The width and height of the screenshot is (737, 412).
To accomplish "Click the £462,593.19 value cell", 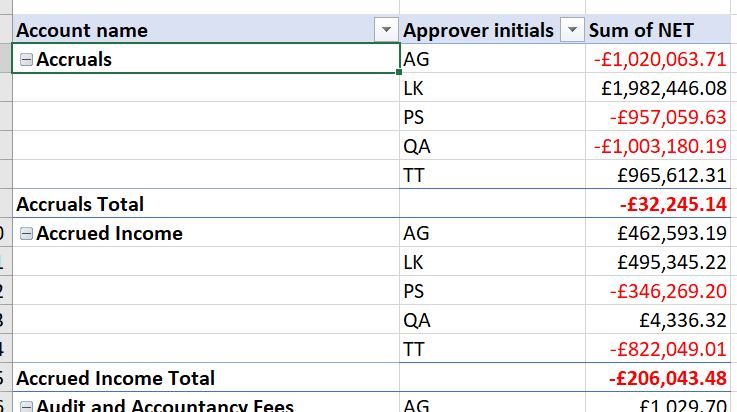I will 672,234.
